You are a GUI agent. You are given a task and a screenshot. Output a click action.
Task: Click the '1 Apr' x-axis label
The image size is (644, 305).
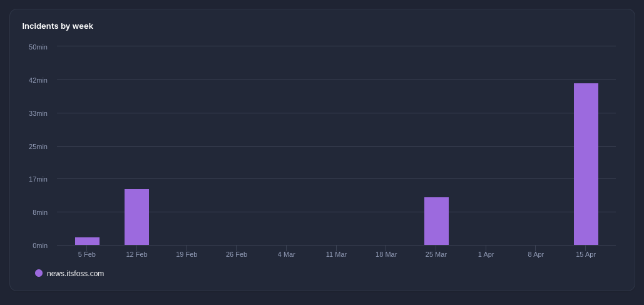486,254
